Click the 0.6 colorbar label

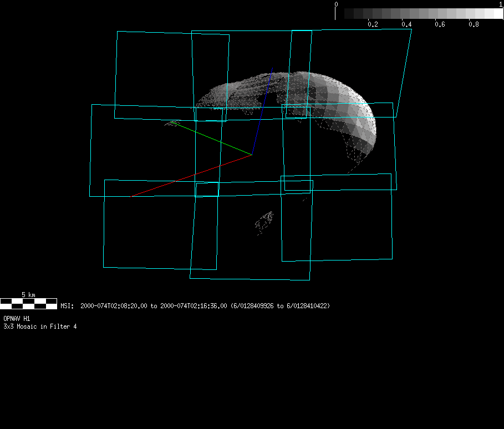(440, 24)
